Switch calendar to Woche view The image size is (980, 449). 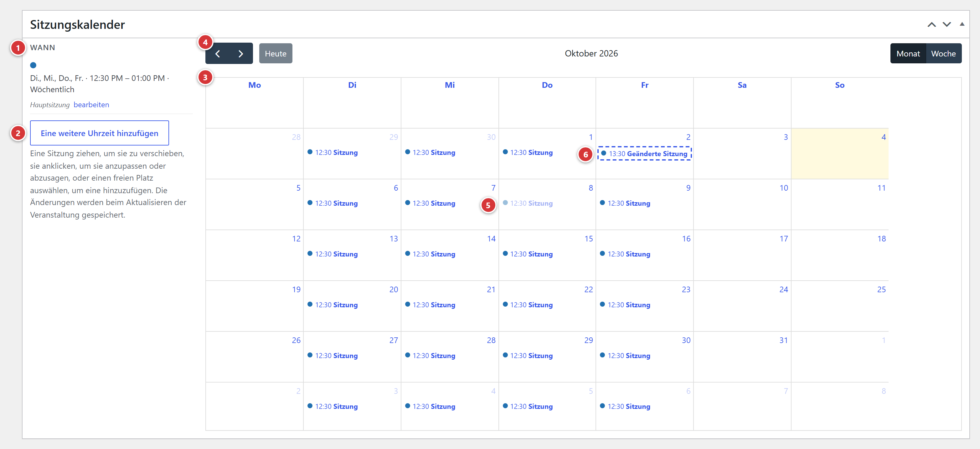[x=943, y=54]
